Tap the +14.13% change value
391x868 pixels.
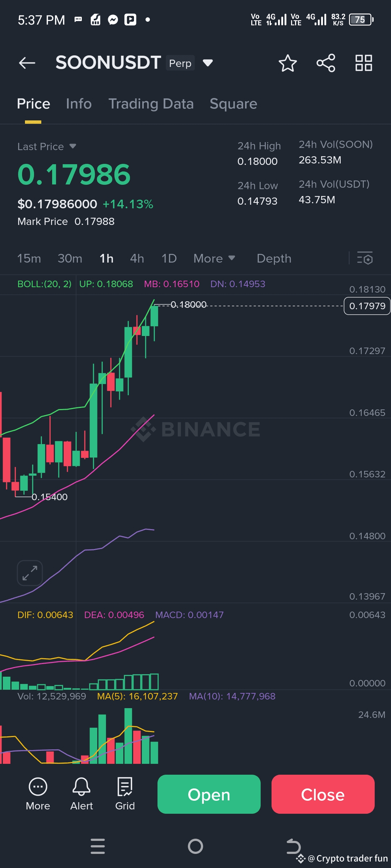pyautogui.click(x=128, y=204)
